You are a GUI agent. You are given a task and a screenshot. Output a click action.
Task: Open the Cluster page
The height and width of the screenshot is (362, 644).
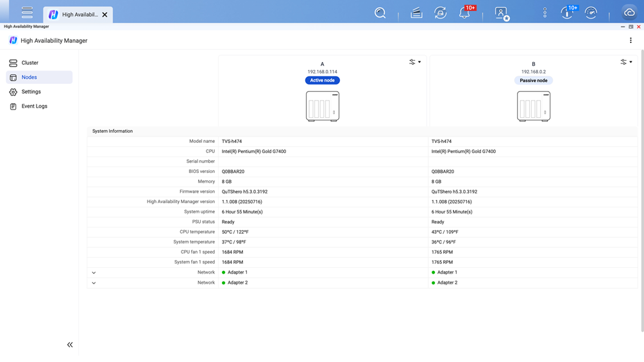coord(39,63)
